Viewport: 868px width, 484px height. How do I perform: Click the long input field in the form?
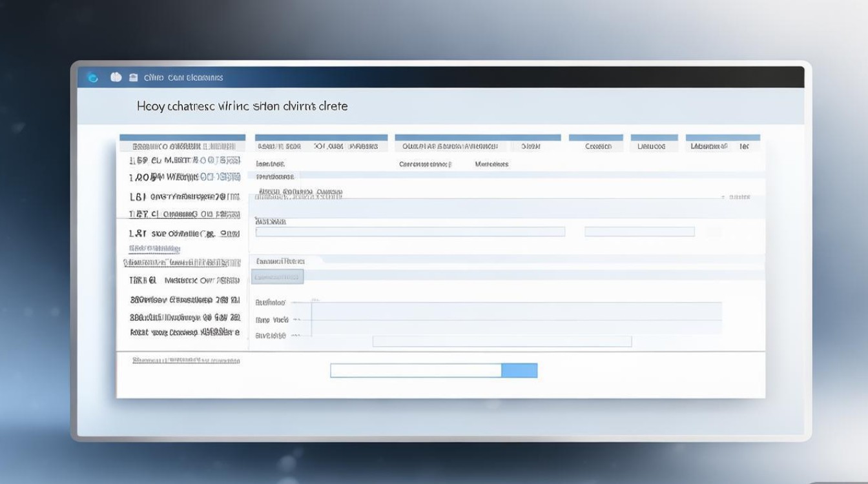click(410, 232)
